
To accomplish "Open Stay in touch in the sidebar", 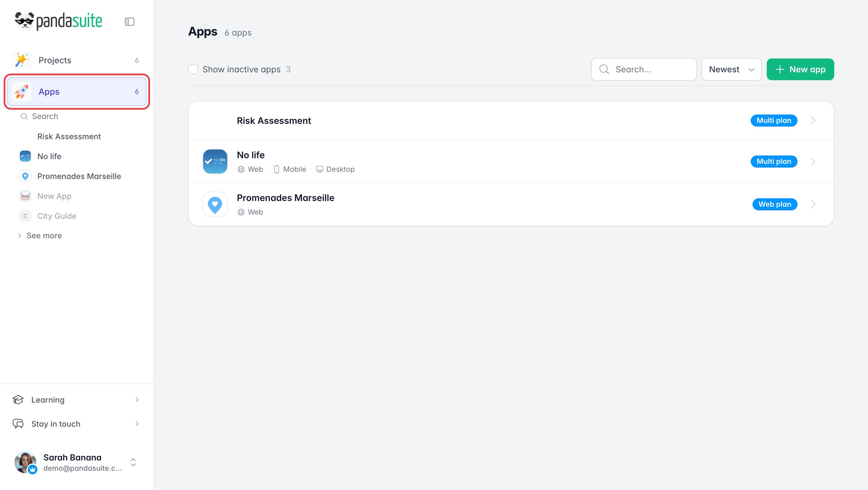I will coord(77,424).
